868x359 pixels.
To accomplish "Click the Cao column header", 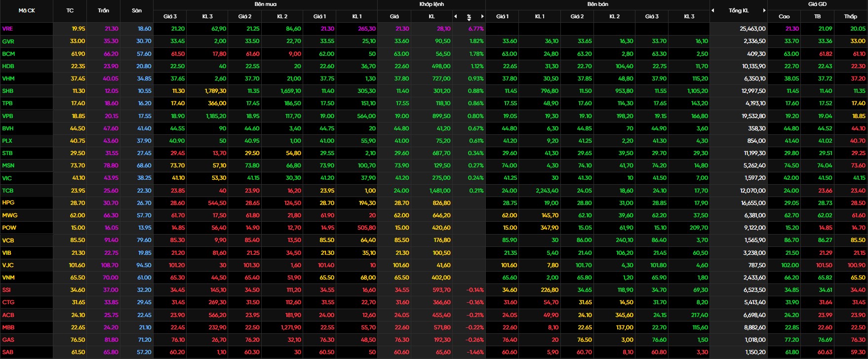I will [784, 16].
